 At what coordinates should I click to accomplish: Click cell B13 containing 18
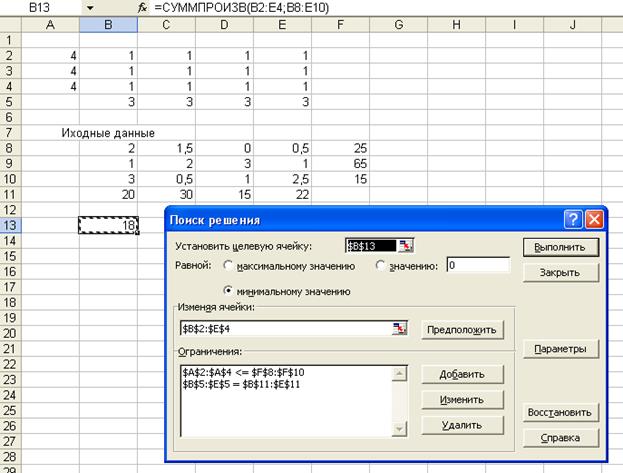pyautogui.click(x=108, y=225)
